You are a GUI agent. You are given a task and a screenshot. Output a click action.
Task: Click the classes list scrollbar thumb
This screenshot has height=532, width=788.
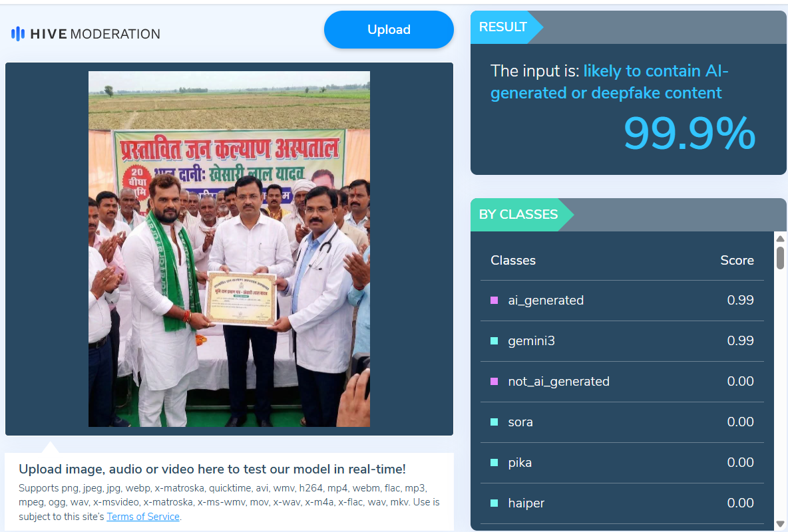coord(780,257)
